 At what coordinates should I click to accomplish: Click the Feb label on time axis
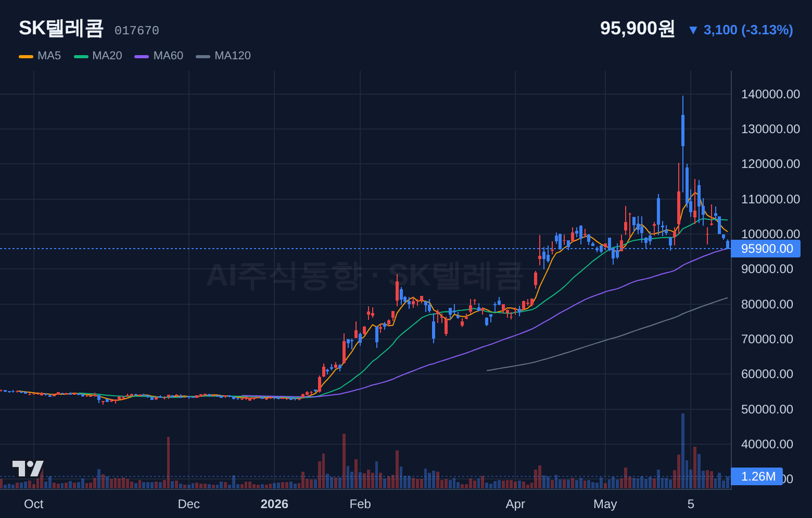point(360,504)
